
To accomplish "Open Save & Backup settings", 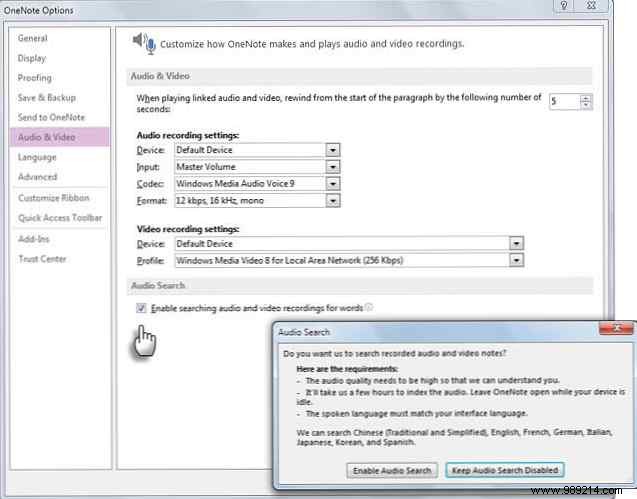I will pyautogui.click(x=47, y=98).
